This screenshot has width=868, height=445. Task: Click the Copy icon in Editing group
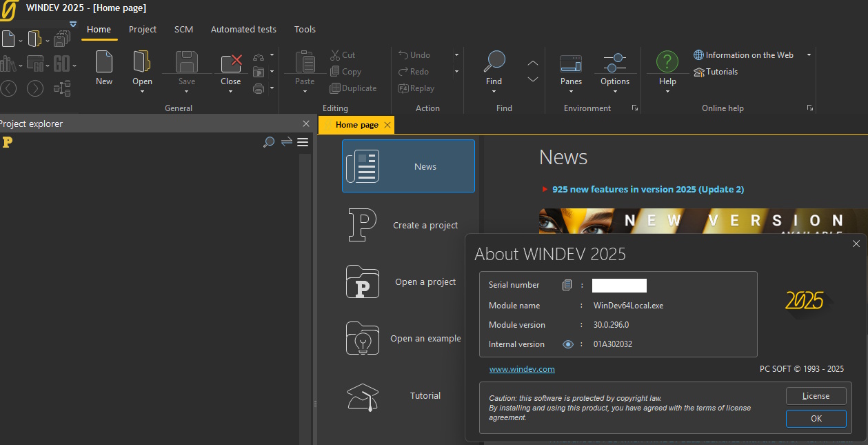pyautogui.click(x=335, y=72)
